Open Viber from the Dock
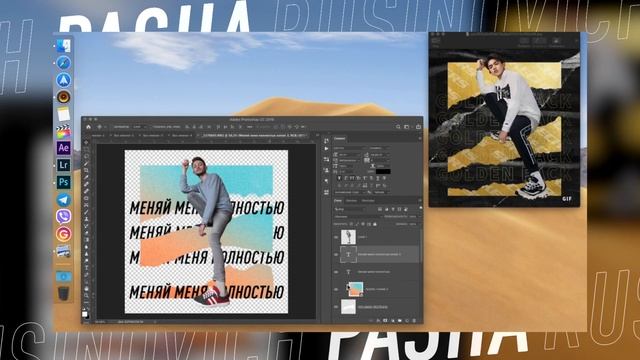This screenshot has height=360, width=640. point(63,217)
